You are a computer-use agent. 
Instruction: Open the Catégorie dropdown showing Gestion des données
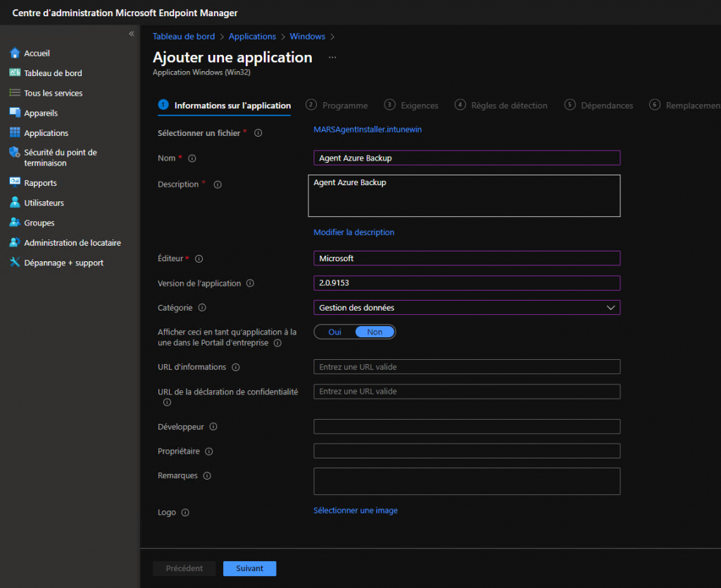[467, 308]
